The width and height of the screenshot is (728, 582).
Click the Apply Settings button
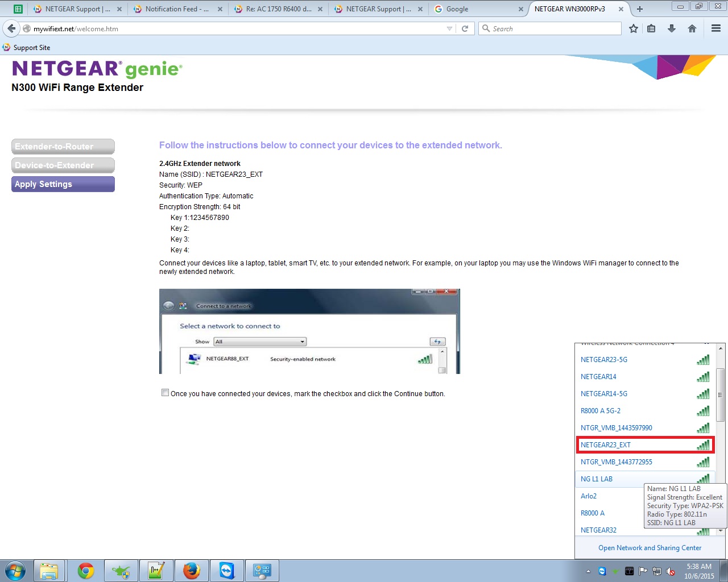63,184
